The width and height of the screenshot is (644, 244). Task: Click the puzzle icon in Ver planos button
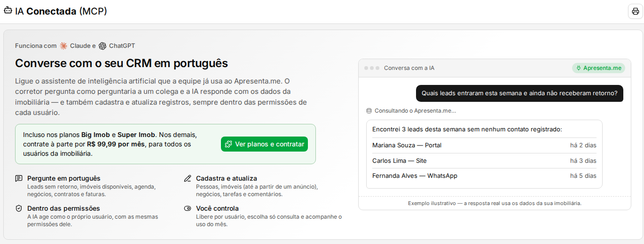click(228, 144)
